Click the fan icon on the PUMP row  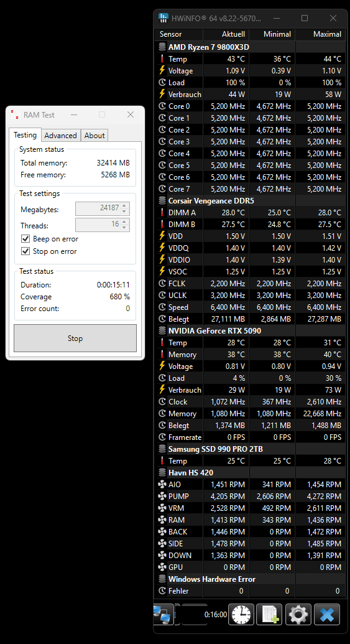[x=162, y=496]
